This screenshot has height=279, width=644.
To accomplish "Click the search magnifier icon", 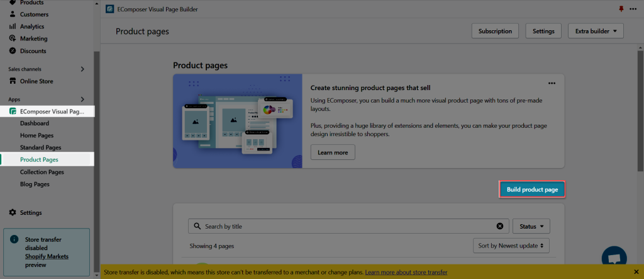I will point(197,226).
